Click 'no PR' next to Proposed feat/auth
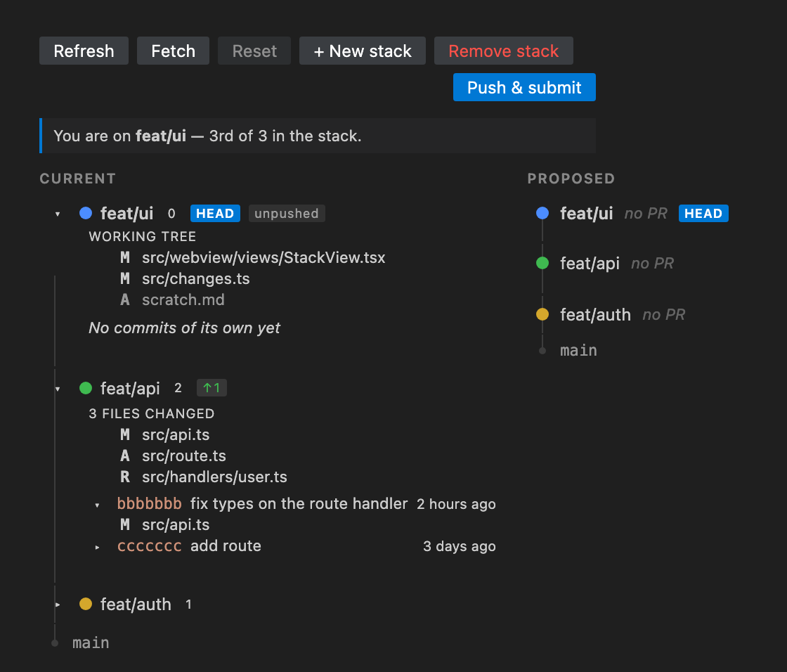The height and width of the screenshot is (672, 787). point(664,314)
